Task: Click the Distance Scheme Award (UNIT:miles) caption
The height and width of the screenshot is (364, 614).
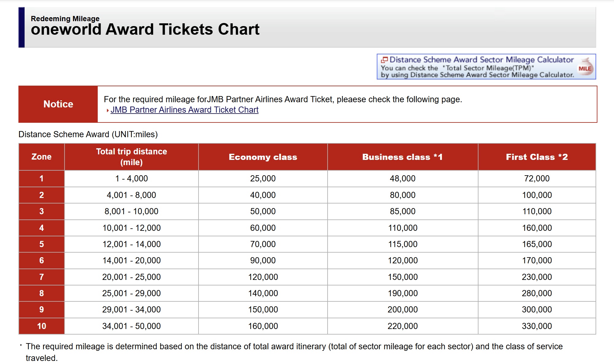Action: point(88,134)
